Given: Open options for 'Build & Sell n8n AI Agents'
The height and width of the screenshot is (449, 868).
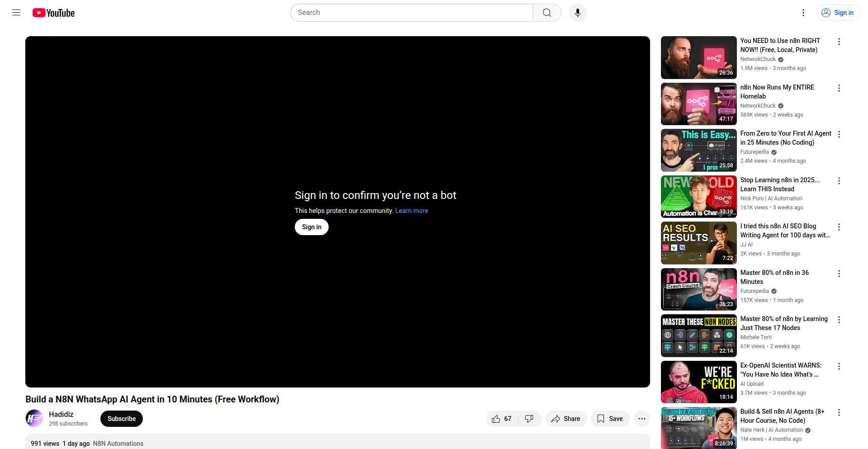Looking at the screenshot, I should click(x=839, y=412).
